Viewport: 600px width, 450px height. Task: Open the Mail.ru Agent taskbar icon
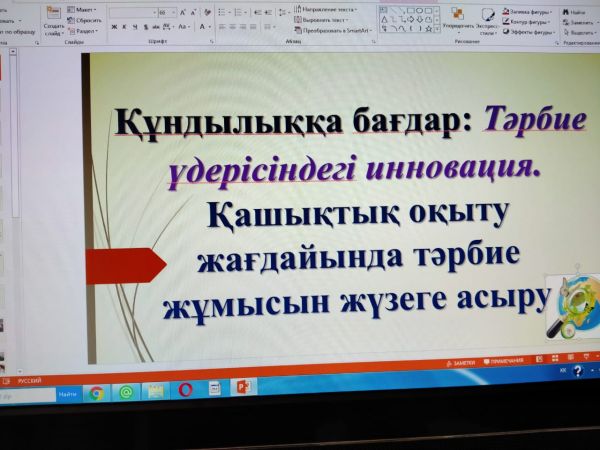tap(126, 392)
